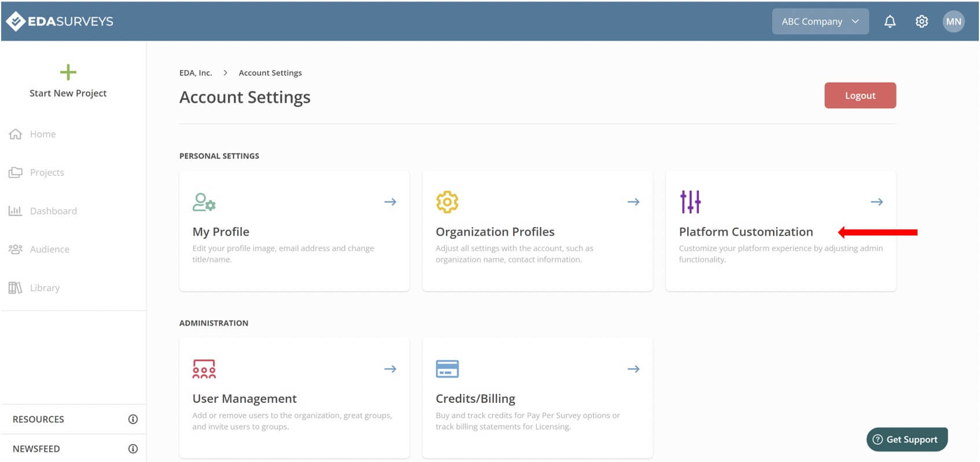The width and height of the screenshot is (980, 462).
Task: Click the arrow on Credits/Billing card
Action: 633,369
